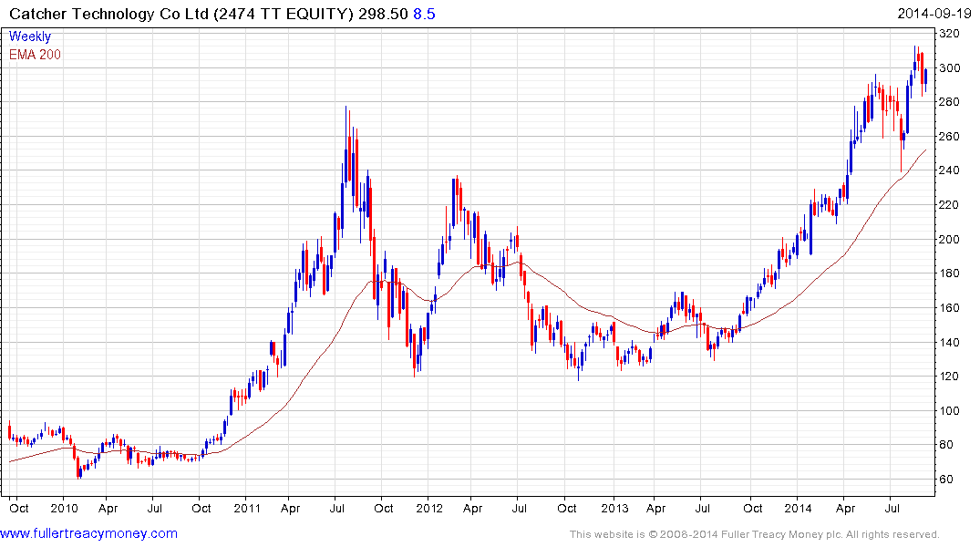Open the www.fullertreacymoney.com link
980x547 pixels.
[88, 533]
